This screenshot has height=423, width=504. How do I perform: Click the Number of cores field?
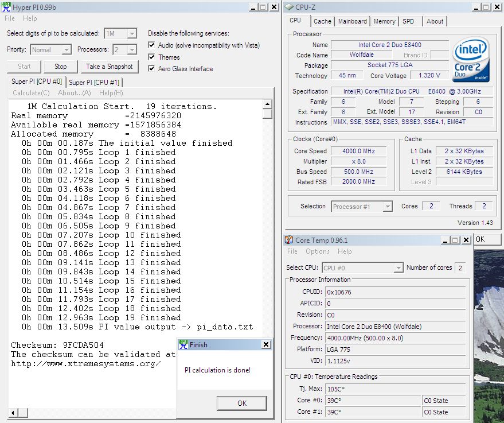460,267
